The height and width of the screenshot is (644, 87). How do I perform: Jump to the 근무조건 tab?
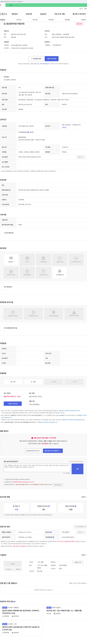click(x=19, y=20)
